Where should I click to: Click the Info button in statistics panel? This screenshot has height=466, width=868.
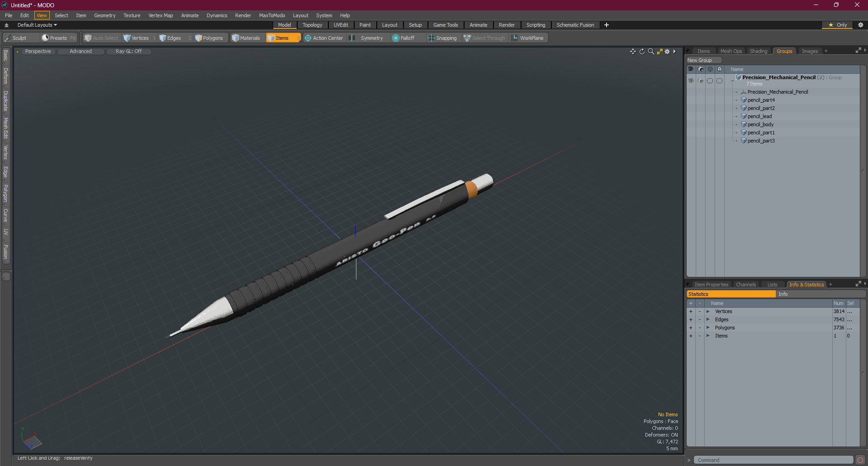821,294
